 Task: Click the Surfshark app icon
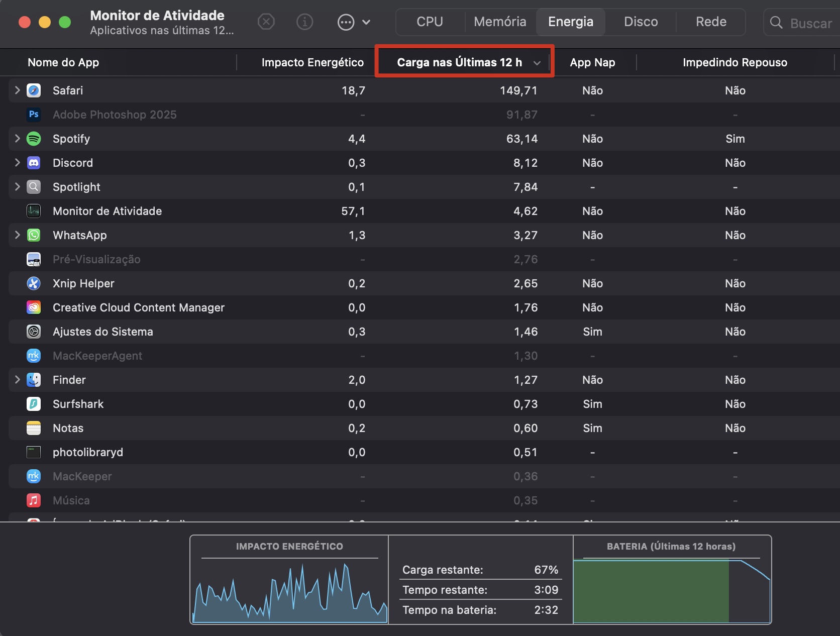pyautogui.click(x=33, y=404)
